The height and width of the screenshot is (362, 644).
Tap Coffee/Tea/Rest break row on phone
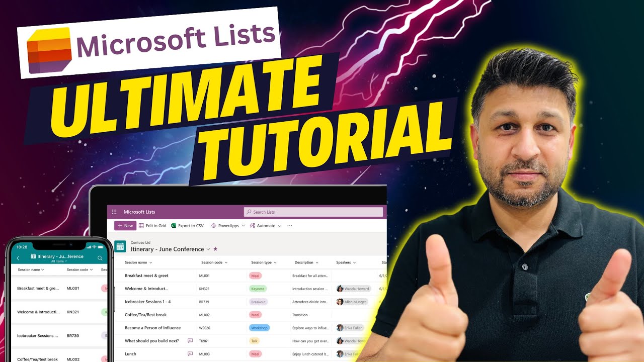(x=59, y=356)
